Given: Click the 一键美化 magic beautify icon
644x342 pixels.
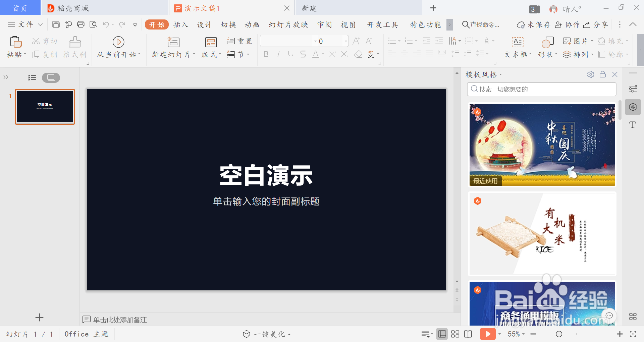Looking at the screenshot, I should click(247, 334).
